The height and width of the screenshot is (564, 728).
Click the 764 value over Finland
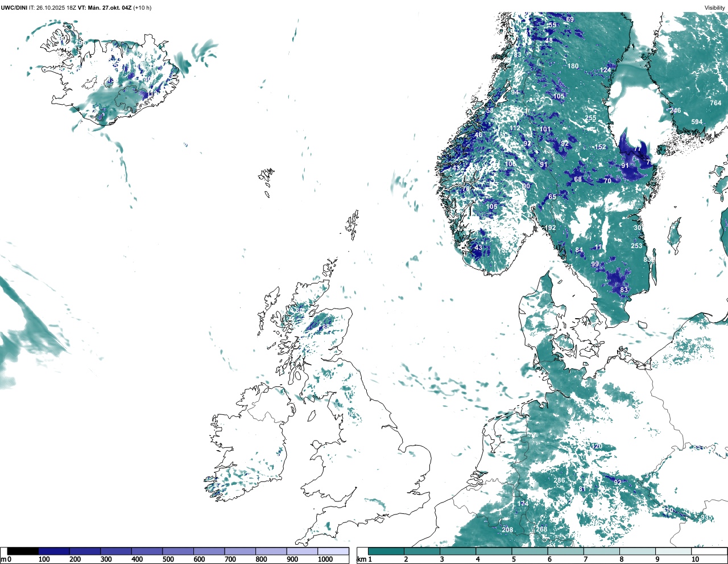pos(715,103)
